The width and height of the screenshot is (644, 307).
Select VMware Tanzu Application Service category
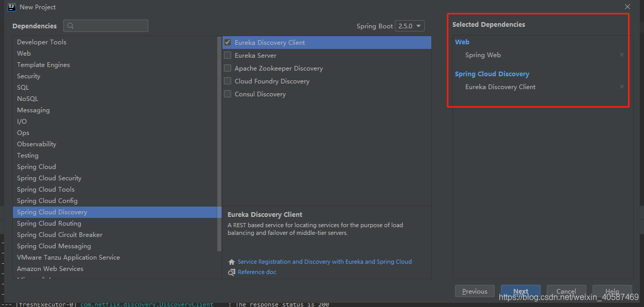(x=115, y=258)
